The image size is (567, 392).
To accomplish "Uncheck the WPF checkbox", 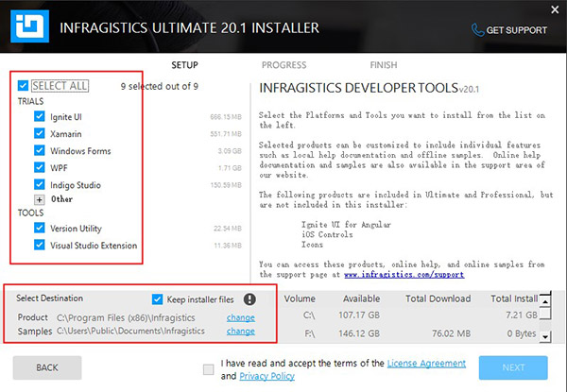I will [x=40, y=167].
